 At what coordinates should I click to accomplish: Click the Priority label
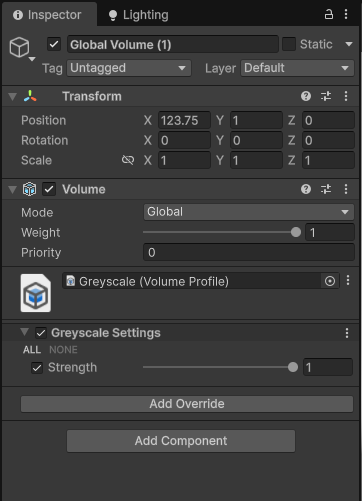click(41, 253)
